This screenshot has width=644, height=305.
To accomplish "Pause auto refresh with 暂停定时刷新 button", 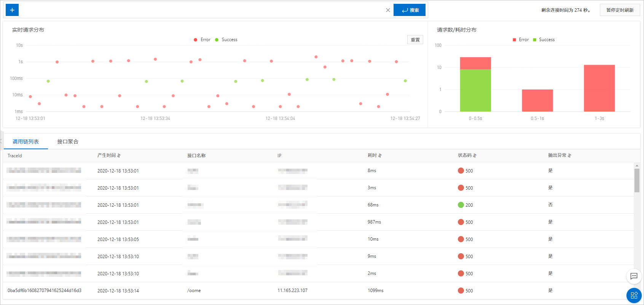I will click(x=620, y=10).
